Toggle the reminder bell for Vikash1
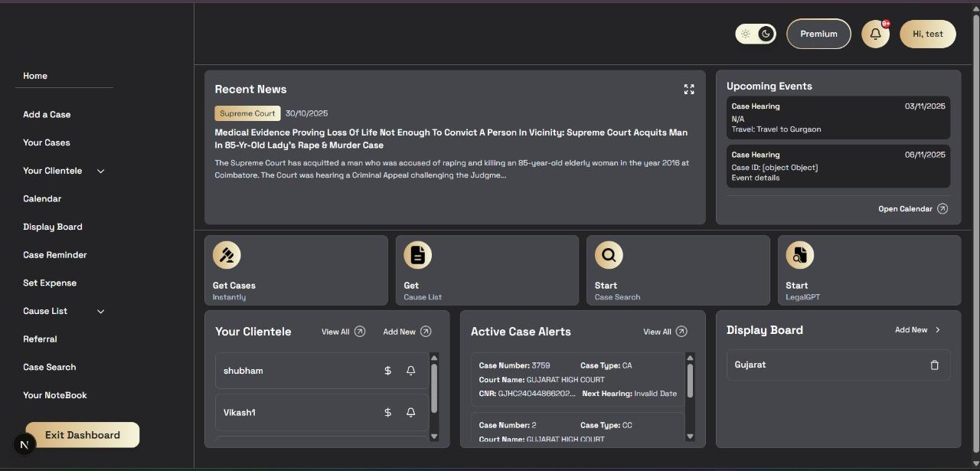Viewport: 980px width, 471px height. (411, 412)
